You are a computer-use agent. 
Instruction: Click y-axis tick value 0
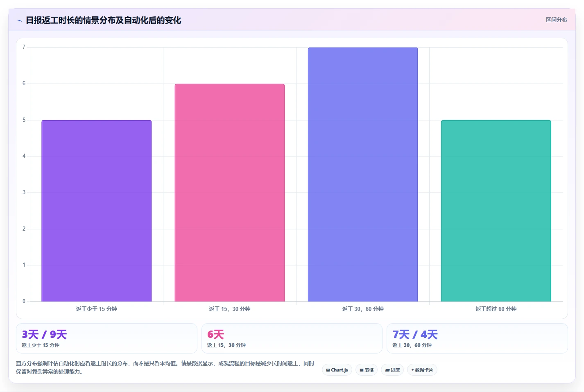point(24,301)
